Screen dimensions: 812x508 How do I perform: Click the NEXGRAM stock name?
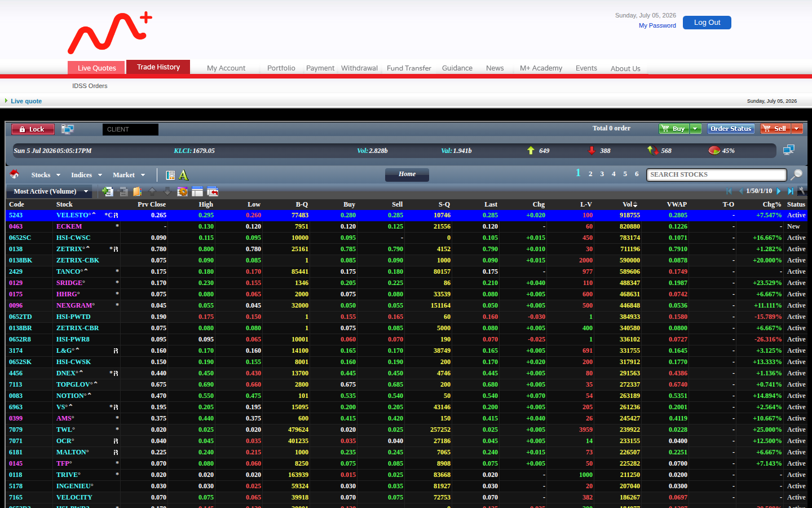pos(76,305)
